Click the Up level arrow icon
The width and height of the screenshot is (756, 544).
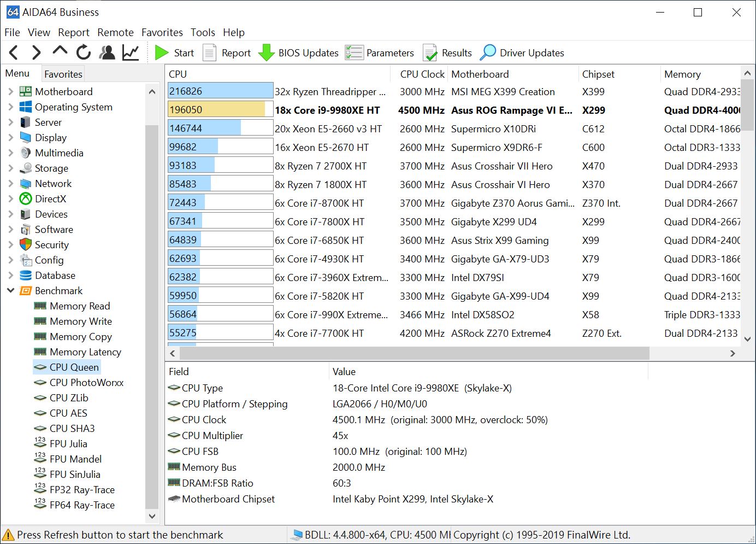tap(60, 51)
